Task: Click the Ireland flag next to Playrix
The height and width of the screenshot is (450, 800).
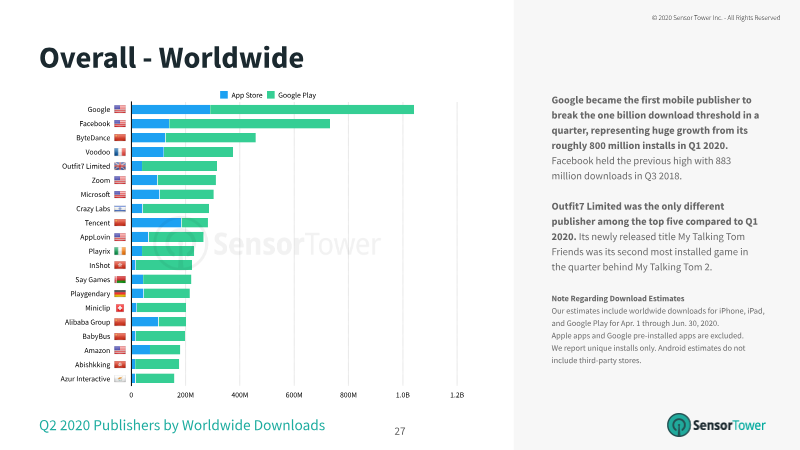Action: pos(120,251)
